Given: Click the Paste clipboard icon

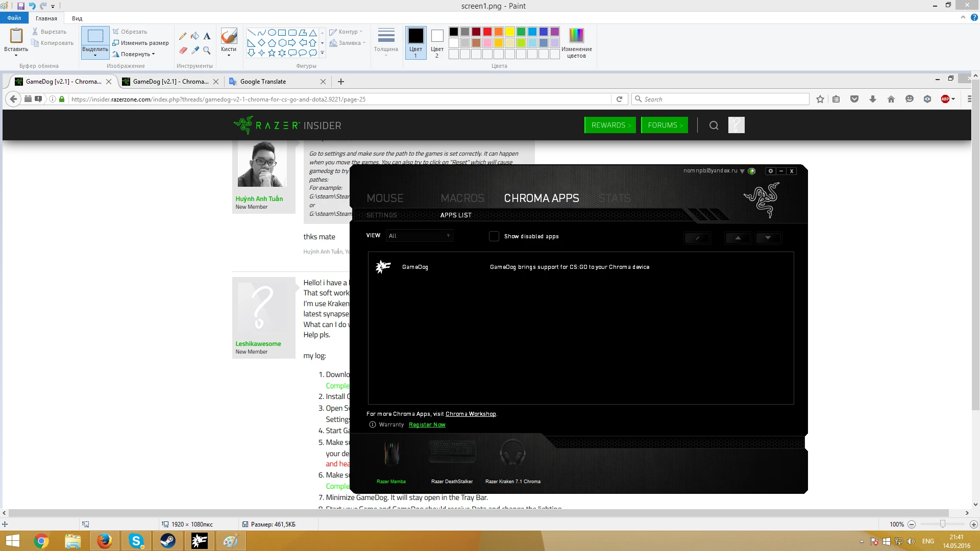Looking at the screenshot, I should coord(16,37).
